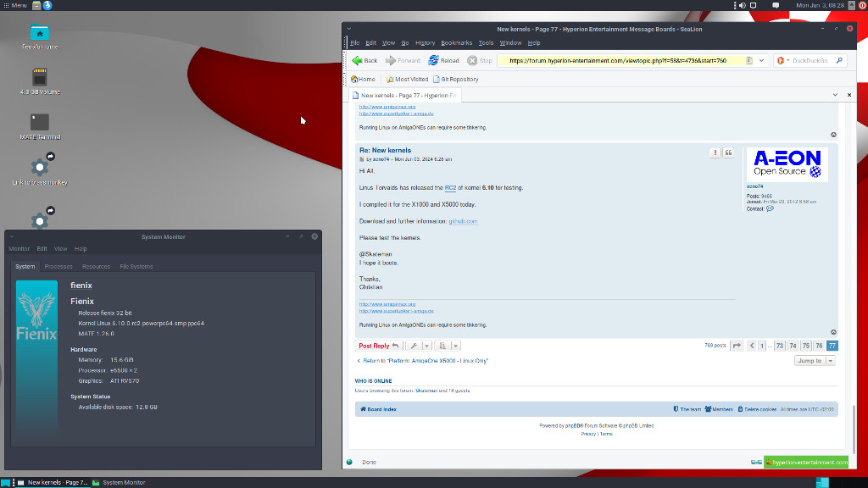Expand the topic tools dropdown arrow
The image size is (868, 488).
pos(427,346)
